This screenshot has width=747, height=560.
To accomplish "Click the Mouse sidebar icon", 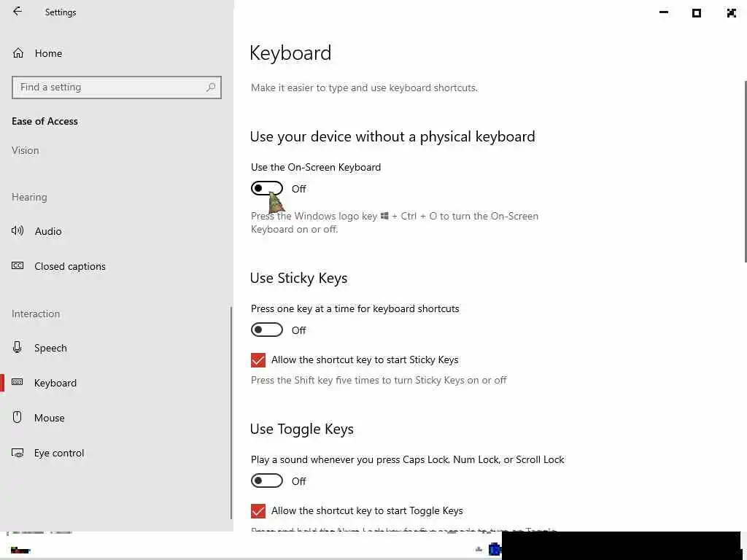I will pos(18,417).
